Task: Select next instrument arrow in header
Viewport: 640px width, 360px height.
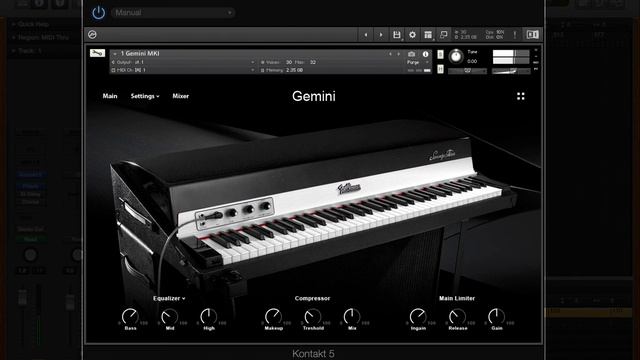Action: point(398,54)
